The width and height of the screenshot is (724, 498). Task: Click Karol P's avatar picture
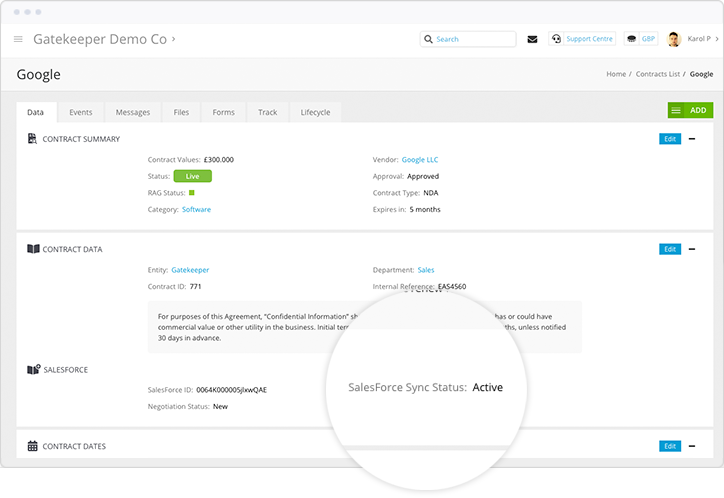[x=674, y=39]
